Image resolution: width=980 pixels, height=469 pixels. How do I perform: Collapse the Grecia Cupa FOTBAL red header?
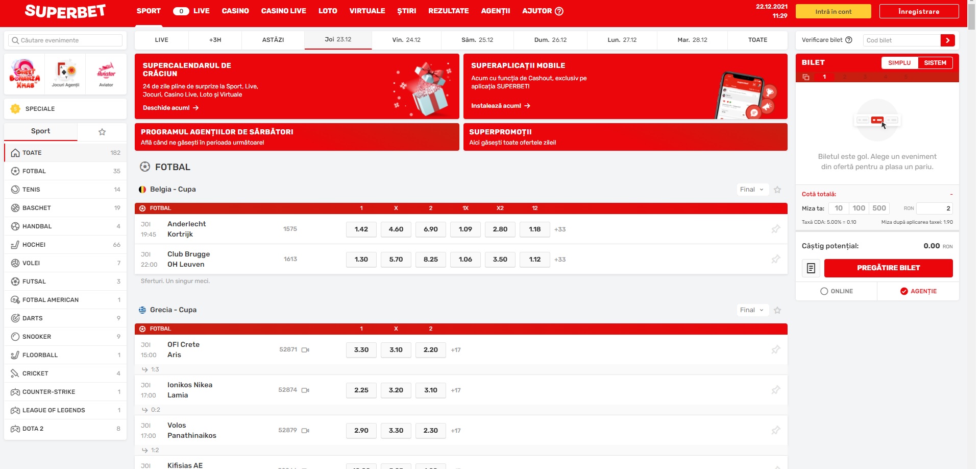pyautogui.click(x=461, y=329)
